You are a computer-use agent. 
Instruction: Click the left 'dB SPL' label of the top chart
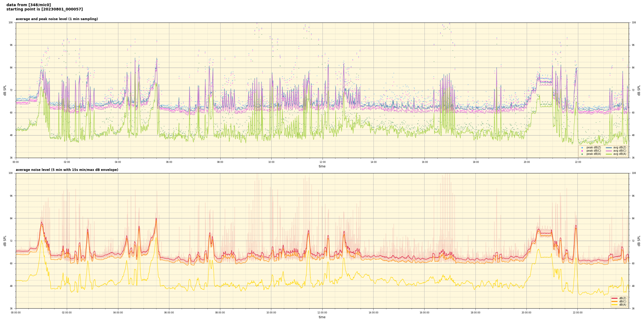(5, 90)
